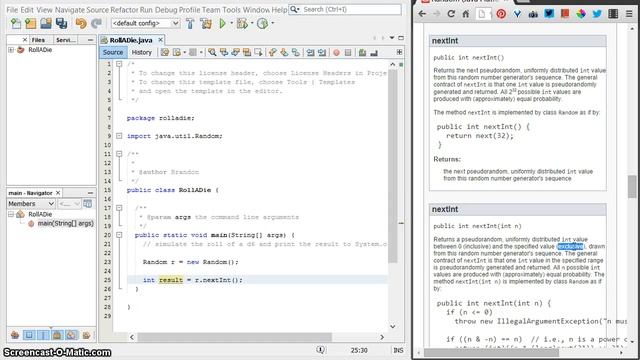Click the notification icon in the IDE status bar
640x360 pixels.
tap(320, 350)
